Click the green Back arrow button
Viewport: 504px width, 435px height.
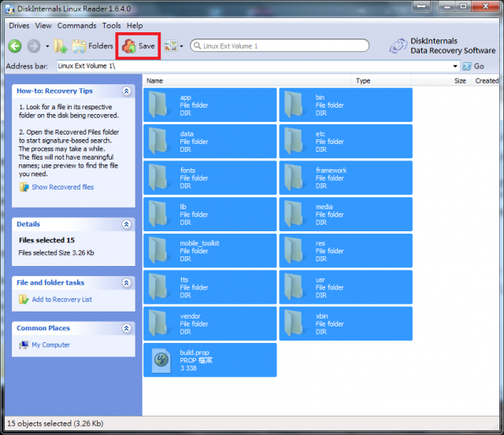click(x=15, y=46)
